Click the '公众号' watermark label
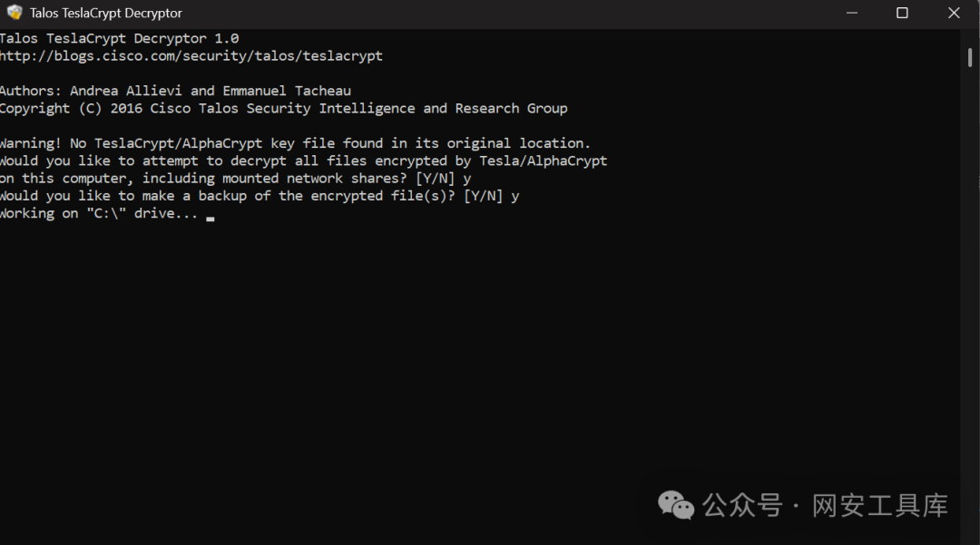Image resolution: width=980 pixels, height=545 pixels. click(x=742, y=505)
